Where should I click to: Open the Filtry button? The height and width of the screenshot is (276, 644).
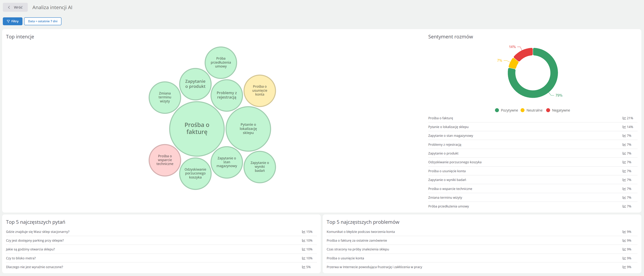13,21
